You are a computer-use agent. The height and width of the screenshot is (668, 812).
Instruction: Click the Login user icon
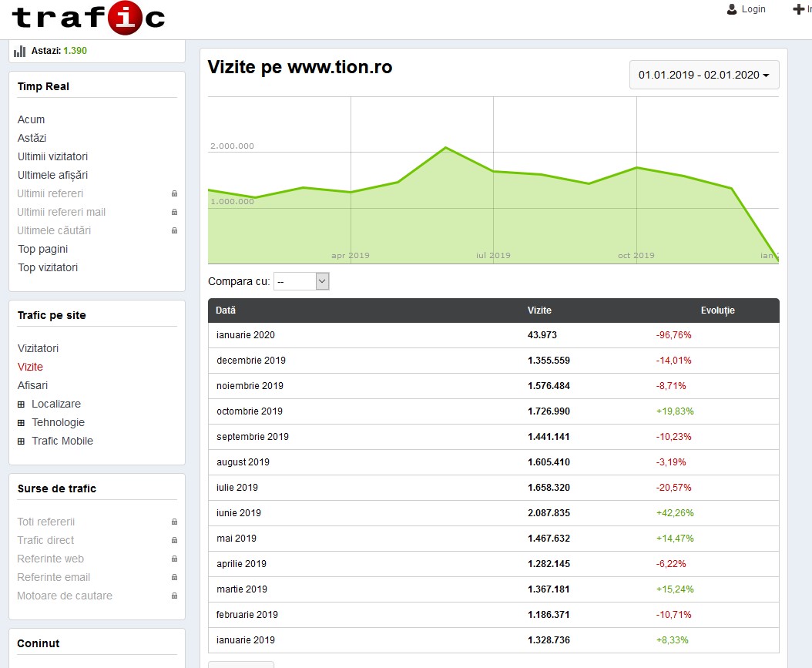click(x=732, y=9)
